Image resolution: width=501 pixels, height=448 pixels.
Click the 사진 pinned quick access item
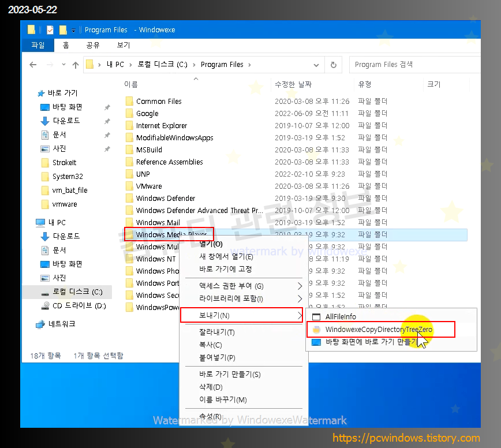pos(59,148)
